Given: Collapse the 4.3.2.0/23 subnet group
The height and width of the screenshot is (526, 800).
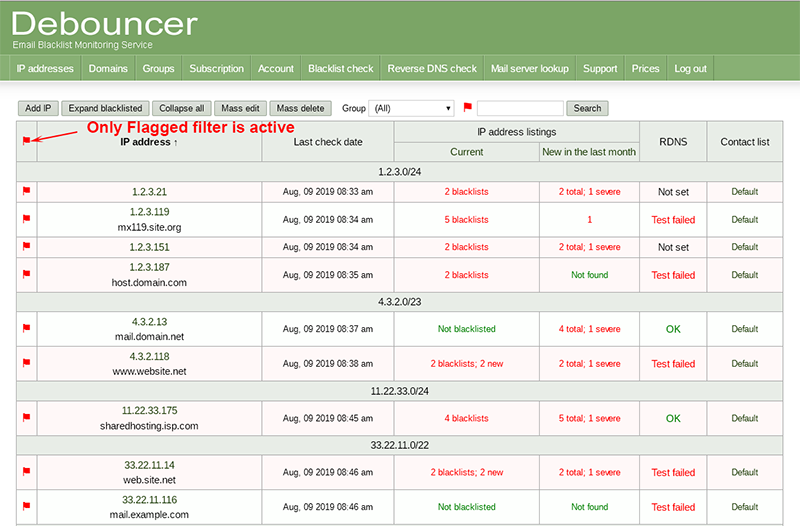Looking at the screenshot, I should click(x=399, y=302).
